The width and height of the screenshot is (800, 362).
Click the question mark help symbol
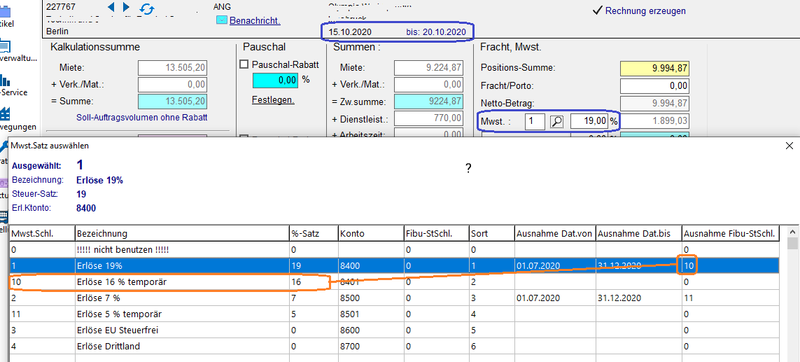[468, 169]
